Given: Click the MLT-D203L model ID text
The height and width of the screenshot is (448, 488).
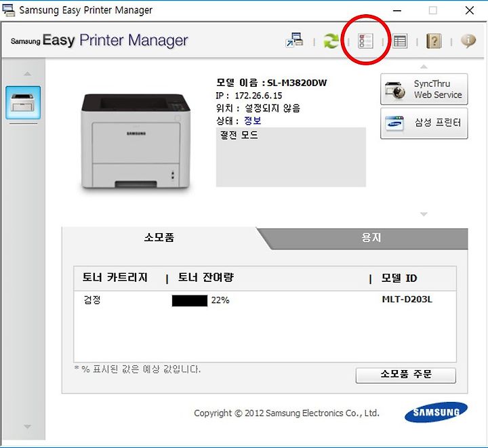Looking at the screenshot, I should 407,300.
